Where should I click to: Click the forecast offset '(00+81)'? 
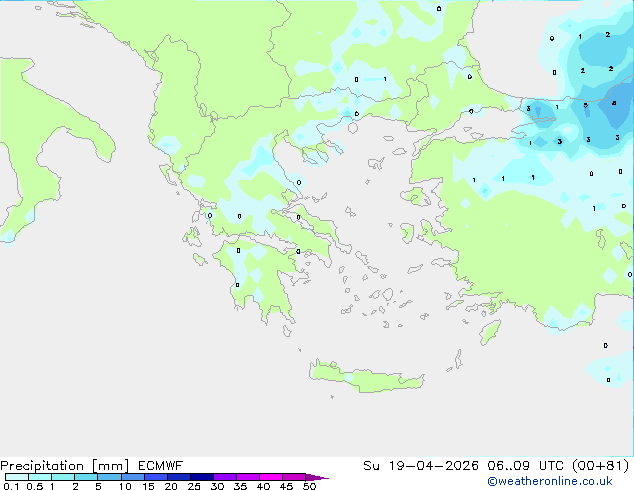tap(600, 466)
